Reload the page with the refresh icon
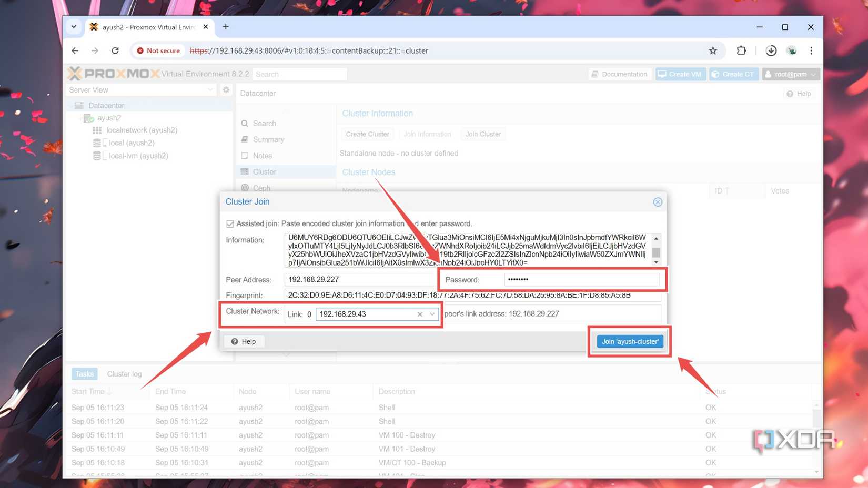 click(x=115, y=50)
